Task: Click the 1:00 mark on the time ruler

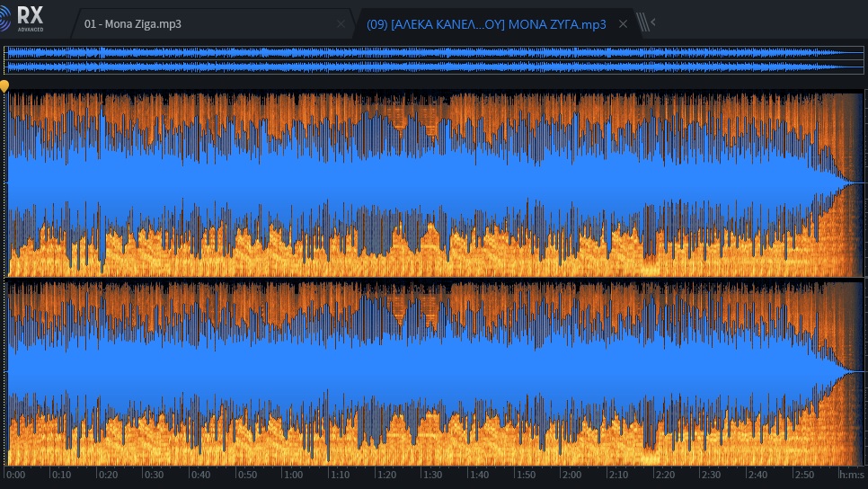Action: pyautogui.click(x=292, y=475)
